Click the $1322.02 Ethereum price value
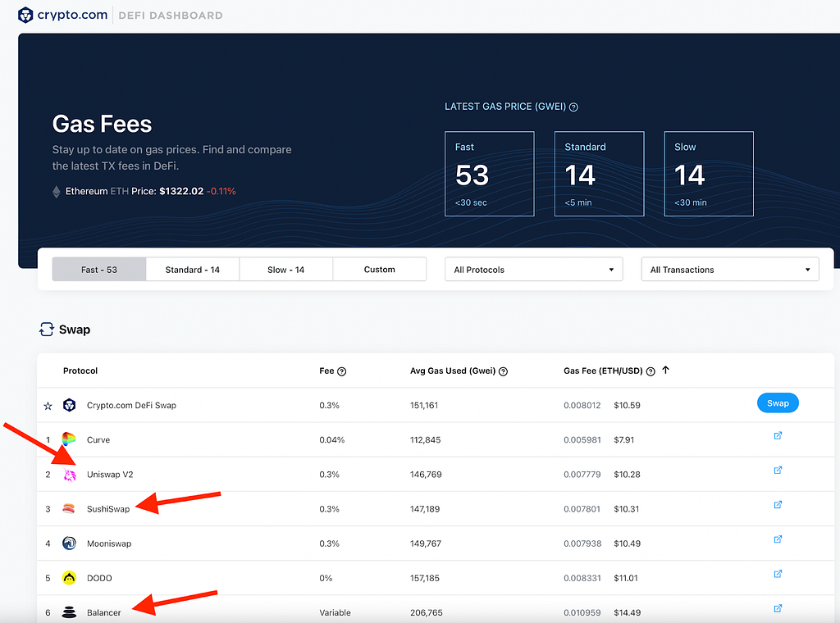 pos(181,191)
